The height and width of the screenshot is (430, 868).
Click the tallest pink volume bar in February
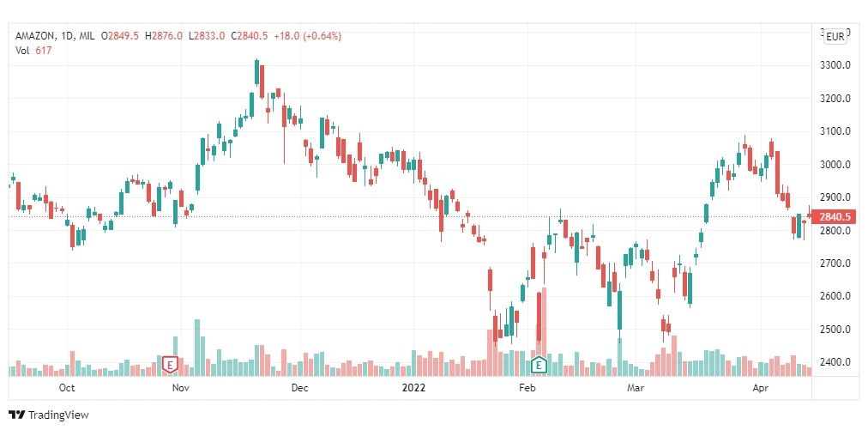[x=545, y=331]
